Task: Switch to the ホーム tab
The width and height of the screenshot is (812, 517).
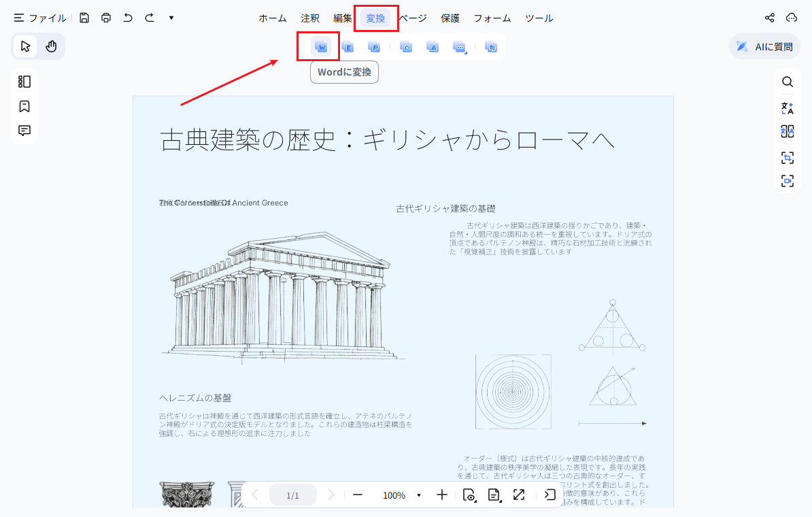Action: pyautogui.click(x=273, y=18)
